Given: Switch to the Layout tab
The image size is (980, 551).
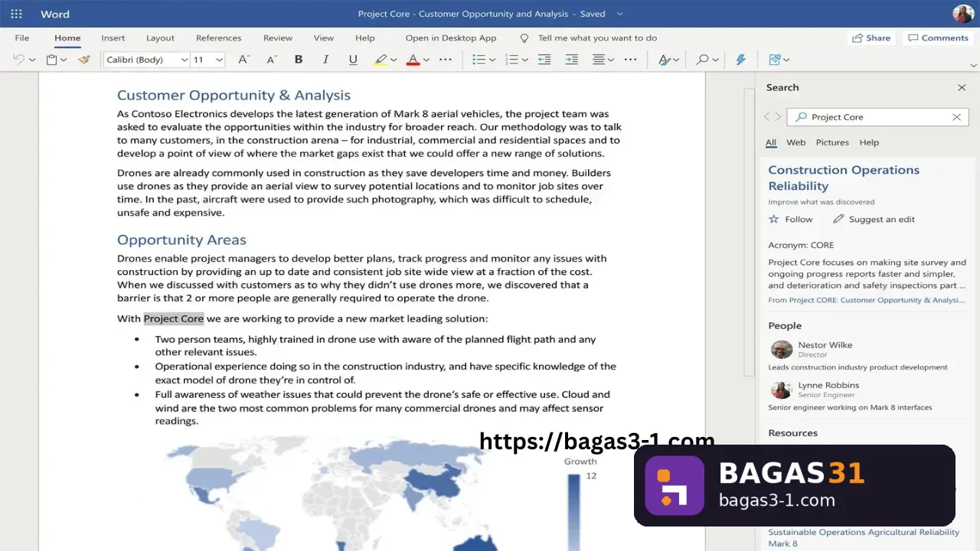Looking at the screenshot, I should (x=160, y=37).
